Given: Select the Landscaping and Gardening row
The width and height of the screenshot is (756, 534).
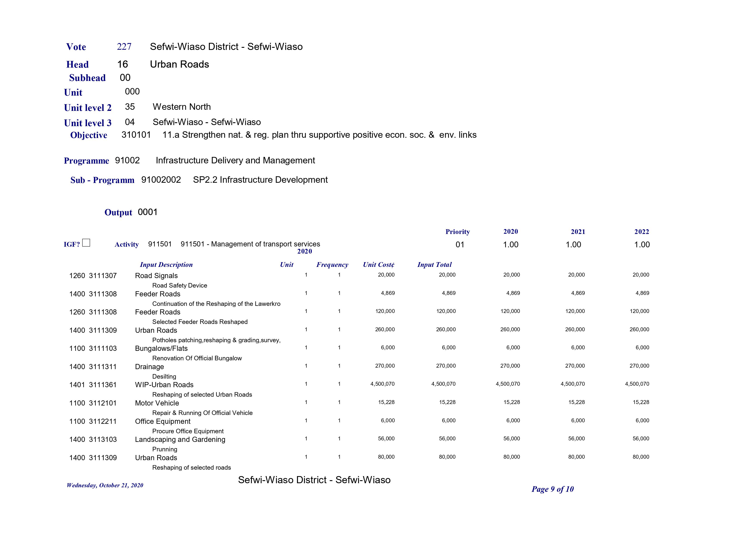Looking at the screenshot, I should tap(180, 440).
